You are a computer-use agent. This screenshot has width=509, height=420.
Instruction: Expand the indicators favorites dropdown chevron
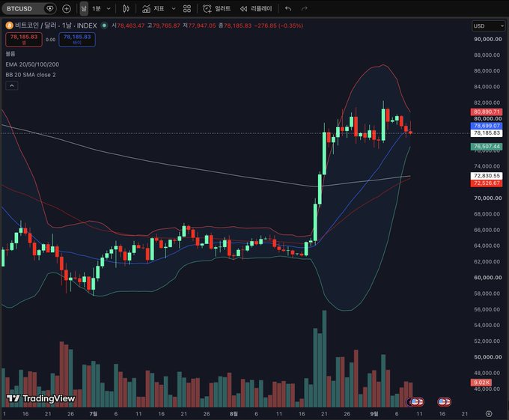pos(174,9)
